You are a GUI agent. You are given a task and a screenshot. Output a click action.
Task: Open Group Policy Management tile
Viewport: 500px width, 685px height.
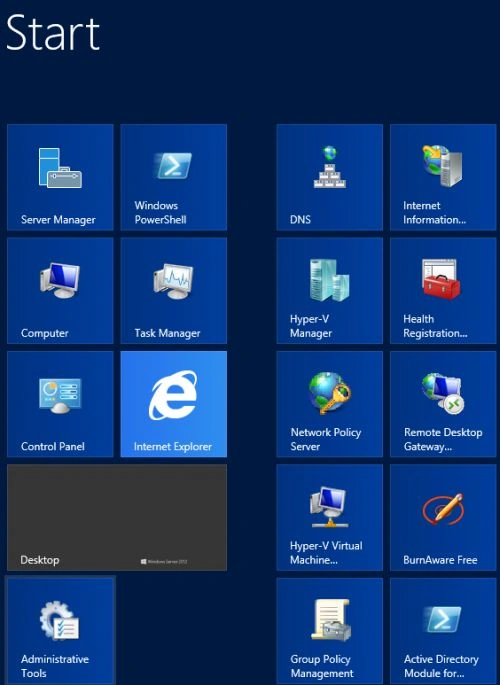click(330, 631)
